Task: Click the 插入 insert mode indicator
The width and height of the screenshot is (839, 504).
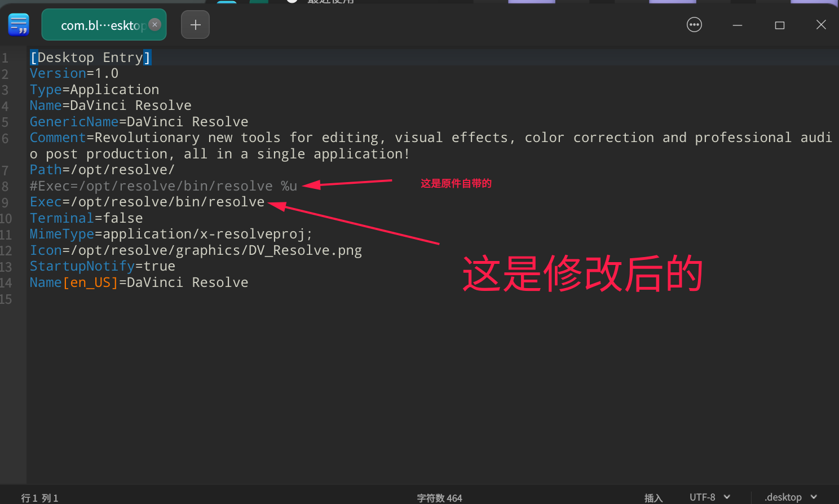Action: 653,498
